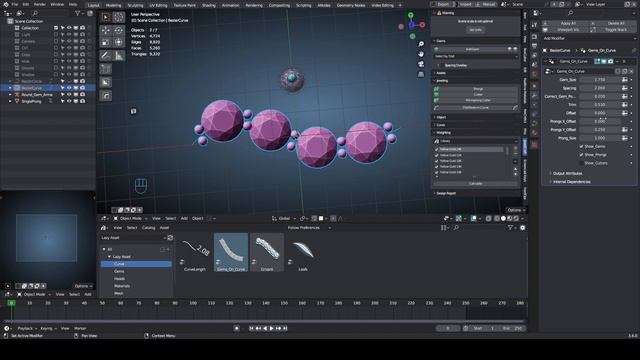Jump to the first frame

[x=251, y=328]
